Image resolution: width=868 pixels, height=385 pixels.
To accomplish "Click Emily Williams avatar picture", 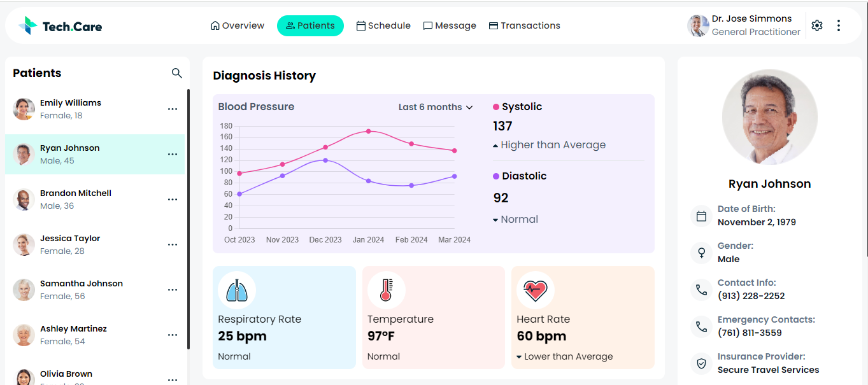I will [x=24, y=109].
